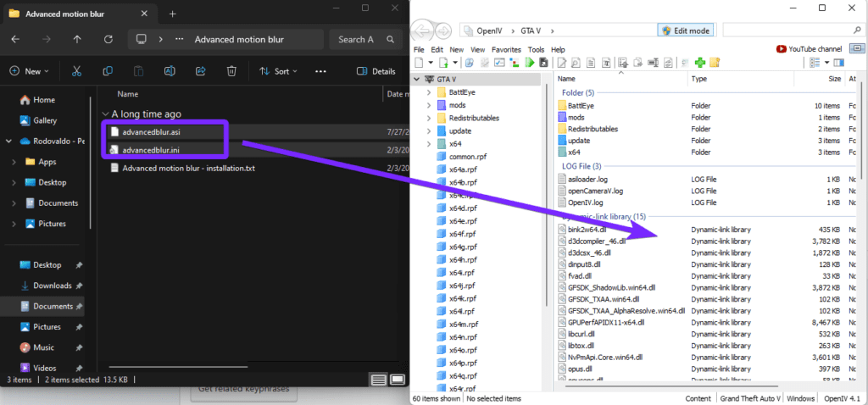The height and width of the screenshot is (405, 868).
Task: Click the green play arrow icon in OpenIV
Action: point(530,63)
